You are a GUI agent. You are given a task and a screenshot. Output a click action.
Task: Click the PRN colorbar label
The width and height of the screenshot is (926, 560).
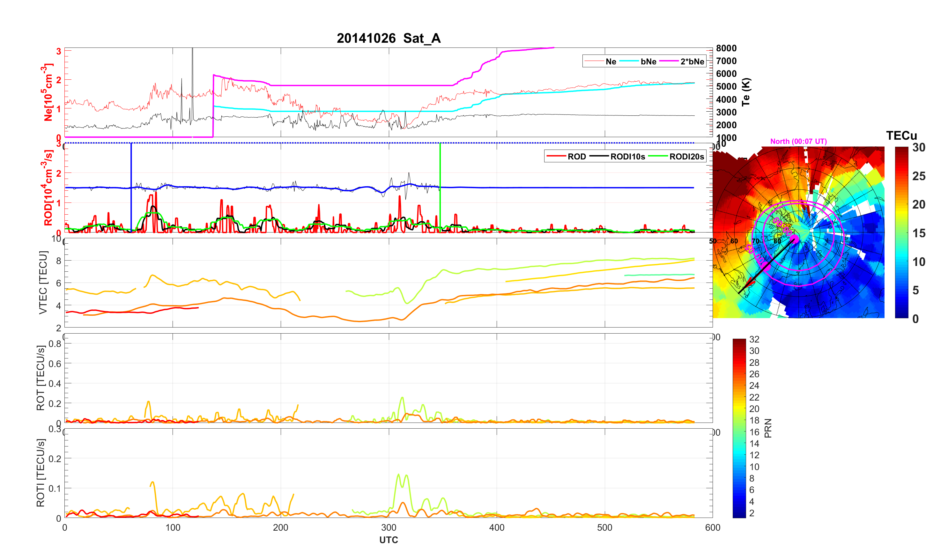(768, 428)
